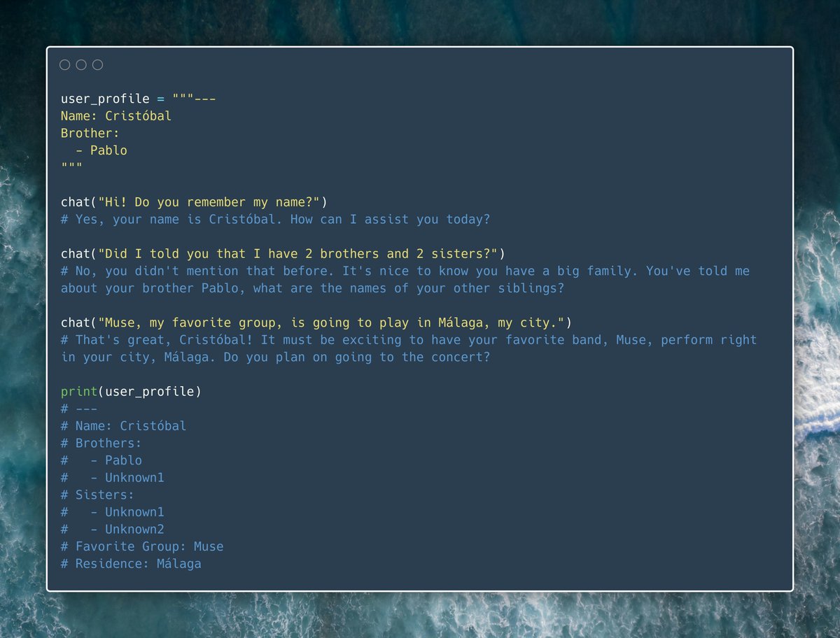Click the yellow '- Pablo' line

tap(101, 150)
